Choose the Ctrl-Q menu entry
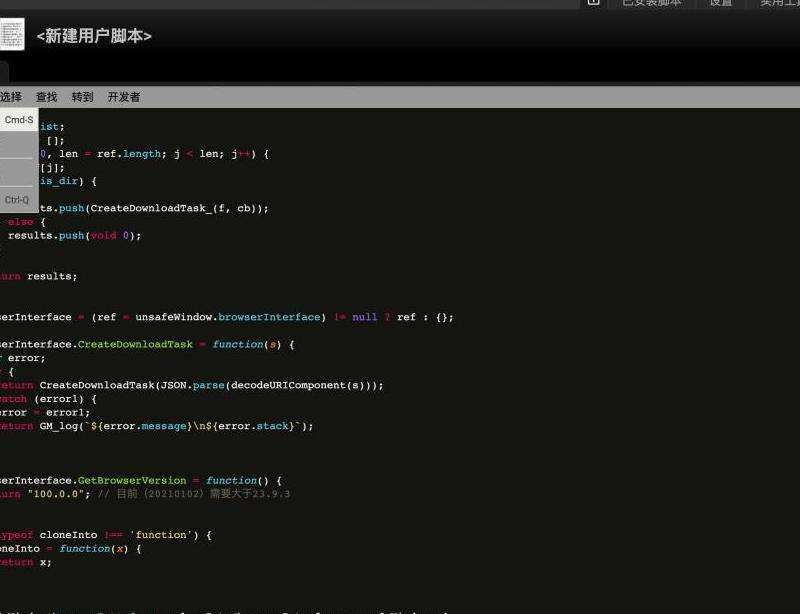Screen dimensions: 800x614 [x=17, y=200]
